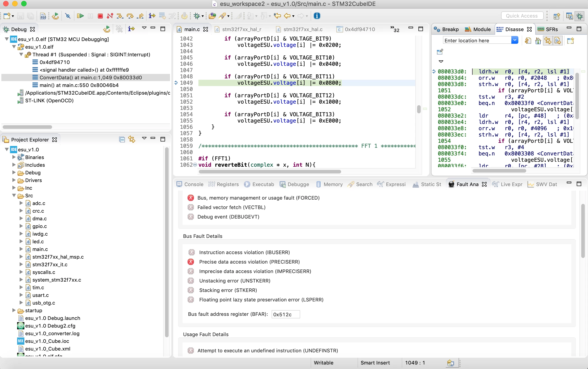Toggle Link with Editor in Project Explorer
Image resolution: width=588 pixels, height=369 pixels.
coord(132,140)
